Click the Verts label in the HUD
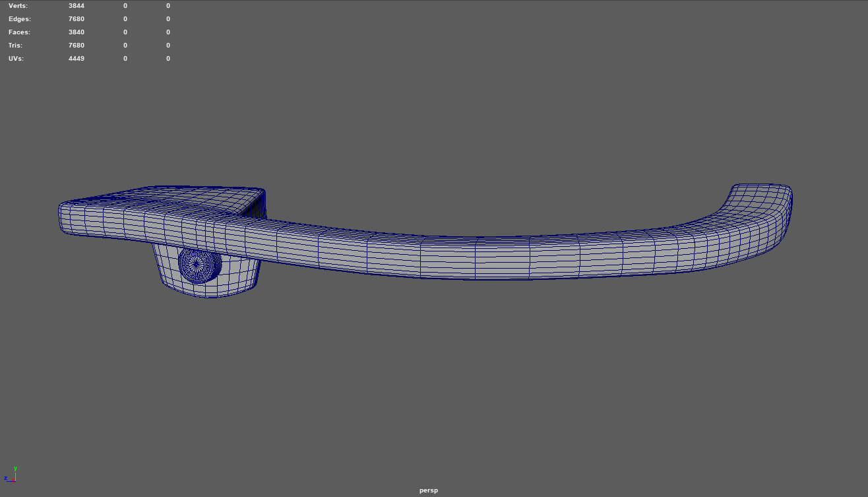The image size is (868, 497). (18, 5)
